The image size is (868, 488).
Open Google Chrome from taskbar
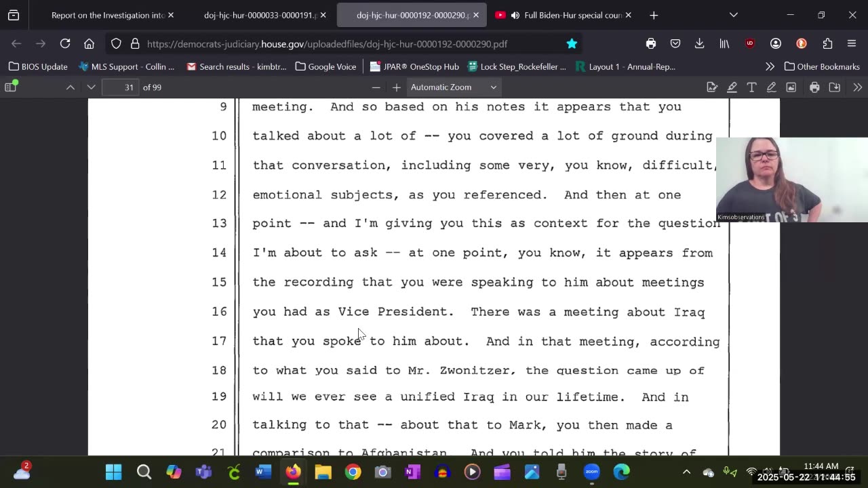(x=353, y=472)
